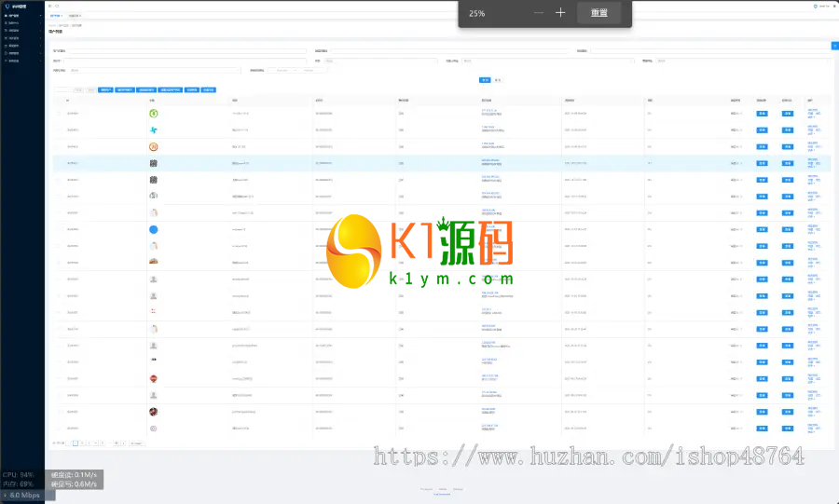Viewport: 839px width, 504px height.
Task: Click the green circular avatar in first row
Action: point(154,114)
